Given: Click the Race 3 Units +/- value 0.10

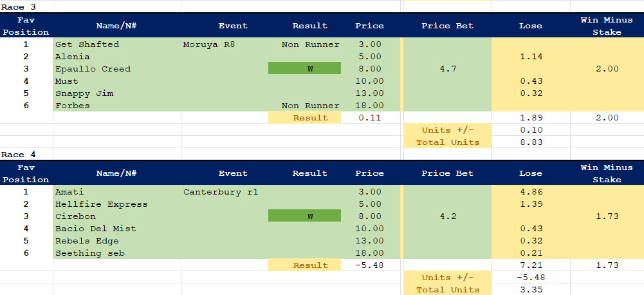Looking at the screenshot, I should coord(530,130).
